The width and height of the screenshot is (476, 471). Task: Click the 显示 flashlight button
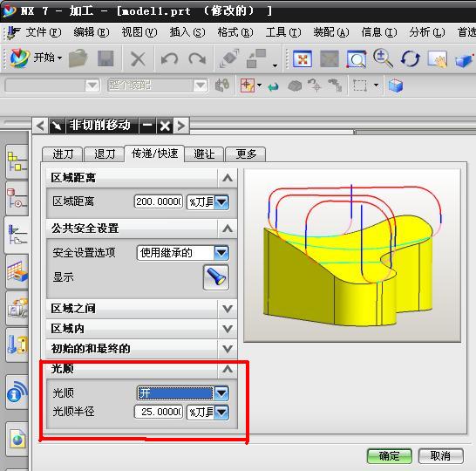tap(216, 277)
